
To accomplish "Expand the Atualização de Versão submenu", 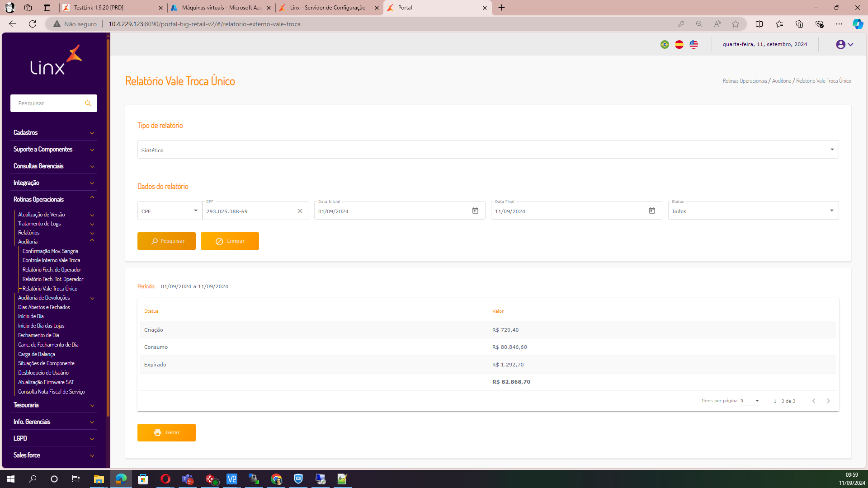I will pos(56,215).
